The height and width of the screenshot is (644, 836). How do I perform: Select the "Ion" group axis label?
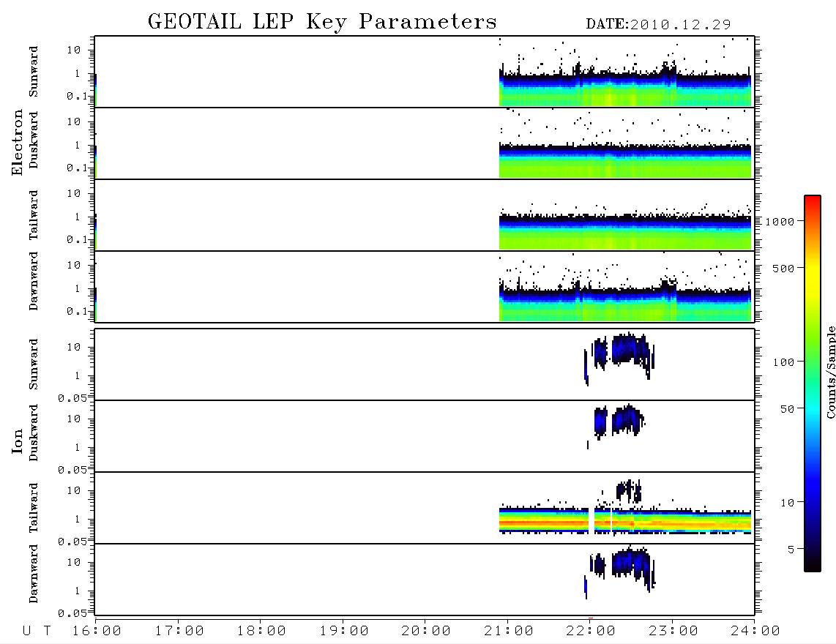coord(17,441)
